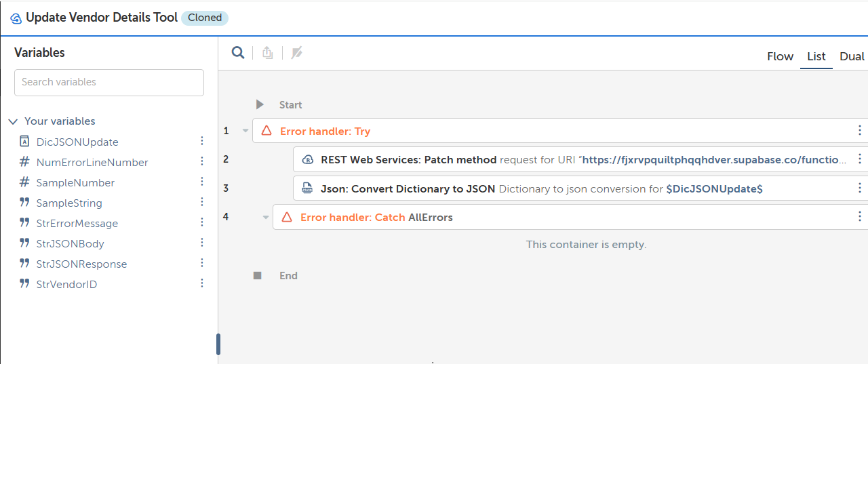Select the List view tab
Viewport: 868px width, 488px height.
(816, 56)
